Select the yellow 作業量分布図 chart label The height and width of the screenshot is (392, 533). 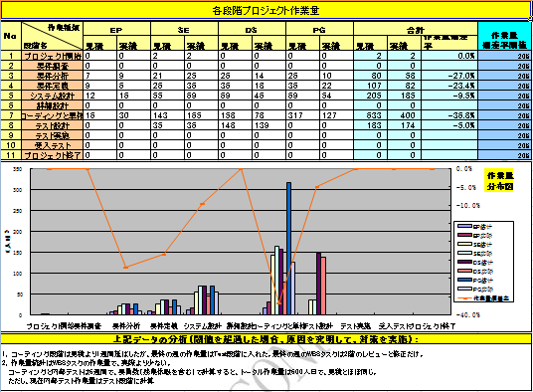pos(499,181)
